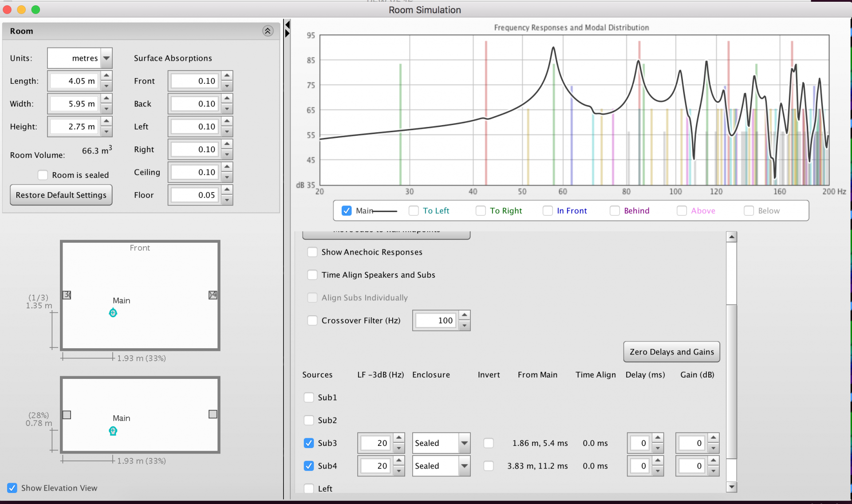Click Sub4 square marker in elevation view

(213, 414)
